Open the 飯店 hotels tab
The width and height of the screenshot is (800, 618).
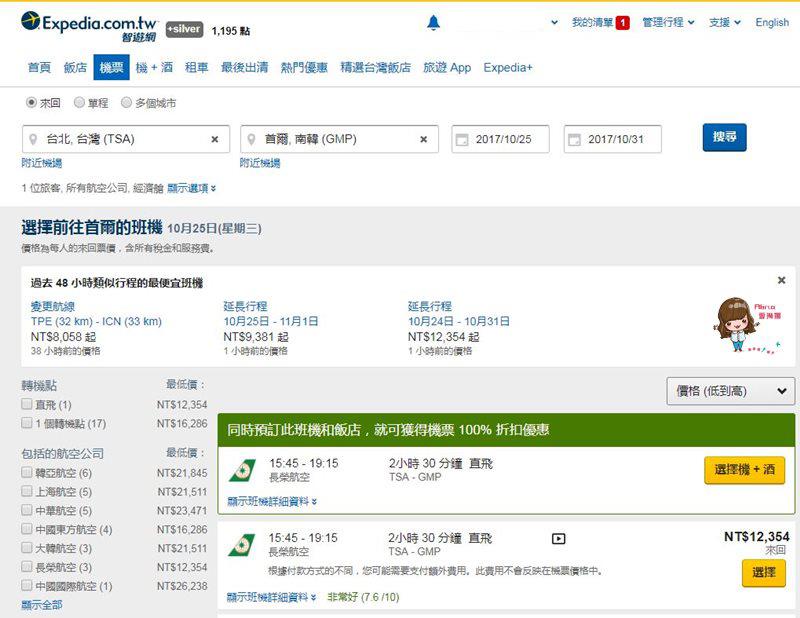click(75, 67)
